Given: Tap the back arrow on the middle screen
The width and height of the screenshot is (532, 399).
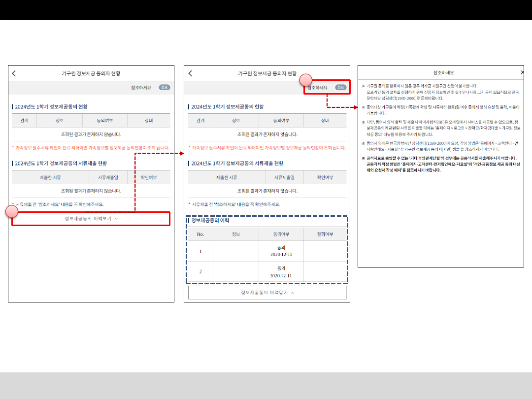Looking at the screenshot, I should pyautogui.click(x=190, y=73).
